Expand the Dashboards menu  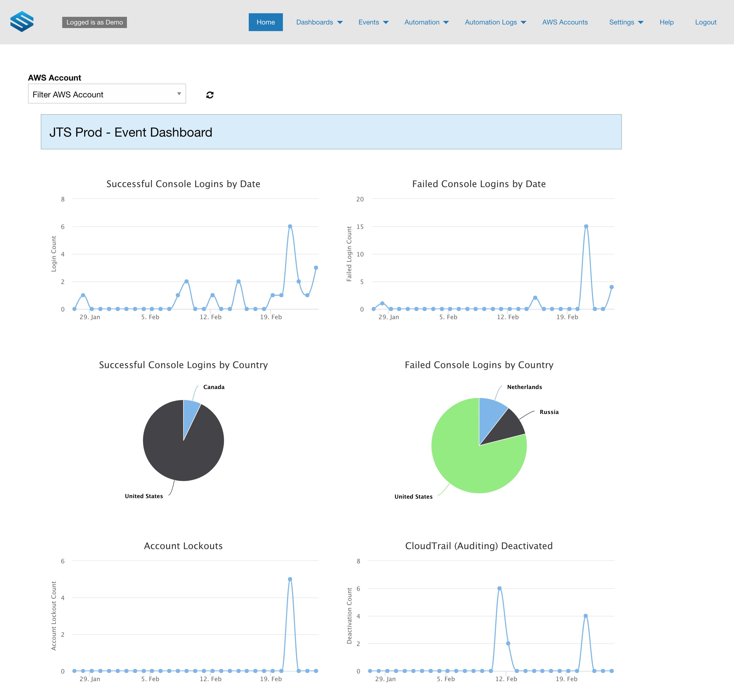(319, 22)
